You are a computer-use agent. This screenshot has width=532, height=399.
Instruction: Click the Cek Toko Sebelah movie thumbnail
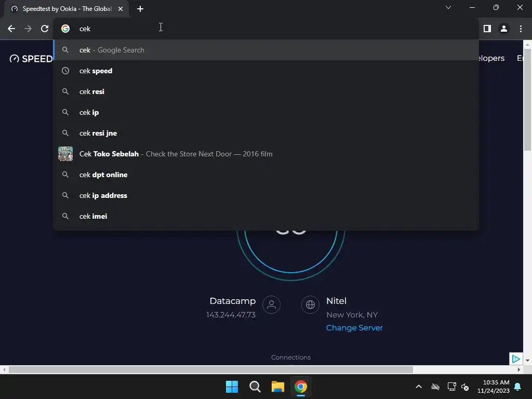point(65,154)
